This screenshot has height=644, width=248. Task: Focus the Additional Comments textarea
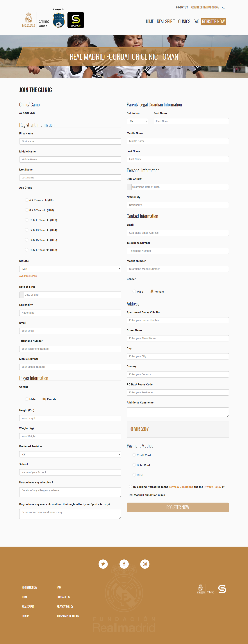click(x=178, y=412)
